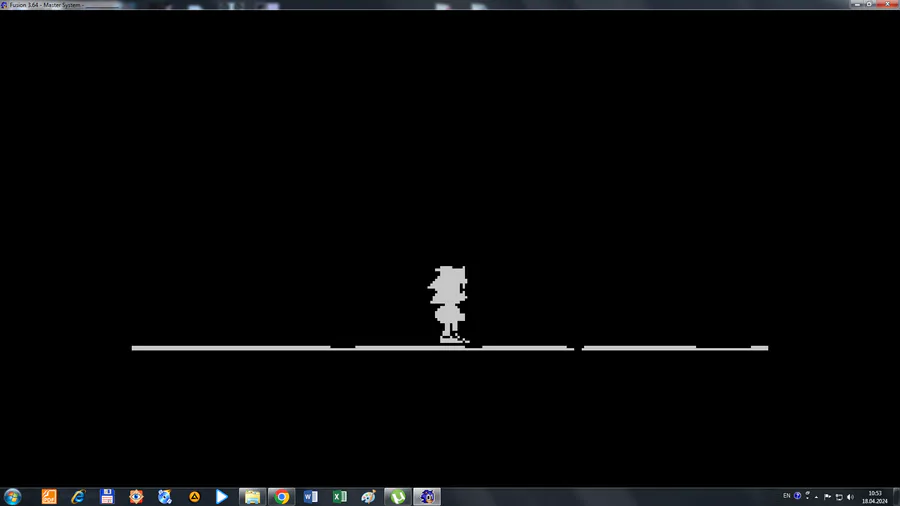Click the blue help tray icon
Screen dimensions: 900x506
click(797, 496)
